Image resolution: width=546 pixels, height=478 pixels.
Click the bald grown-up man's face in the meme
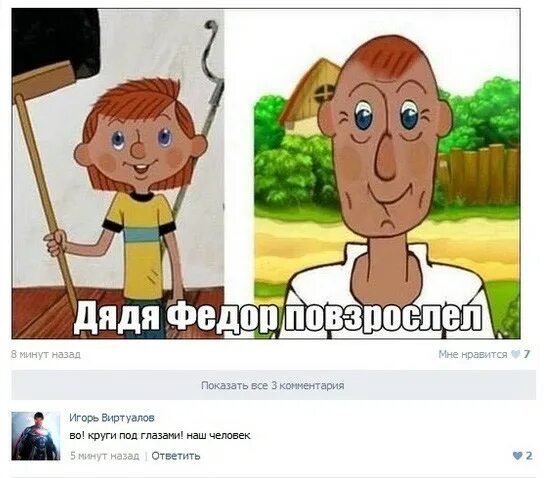click(x=385, y=144)
